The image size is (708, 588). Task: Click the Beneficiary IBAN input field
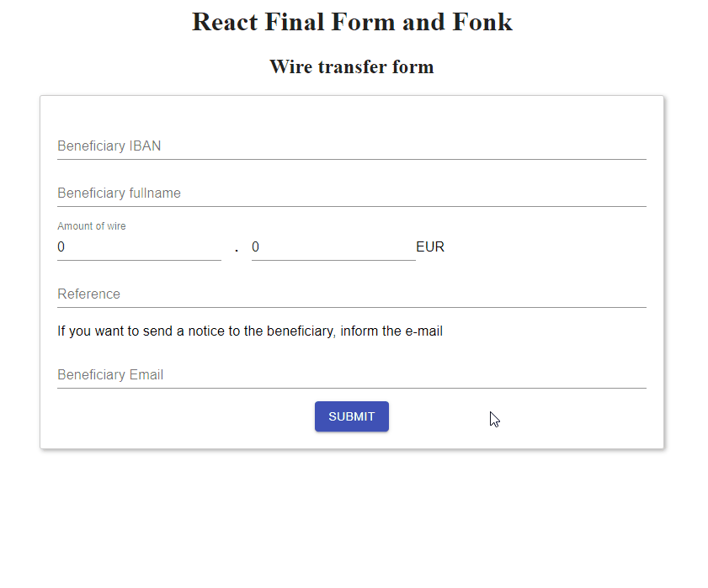click(351, 146)
